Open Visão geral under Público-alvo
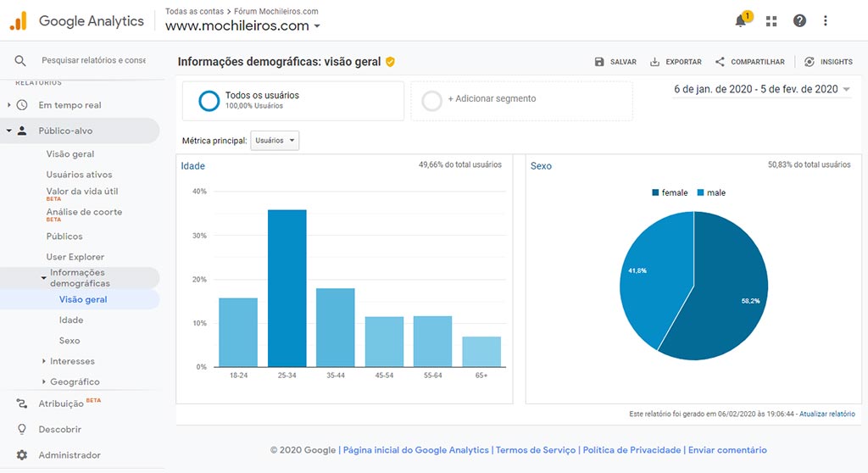 pyautogui.click(x=70, y=154)
